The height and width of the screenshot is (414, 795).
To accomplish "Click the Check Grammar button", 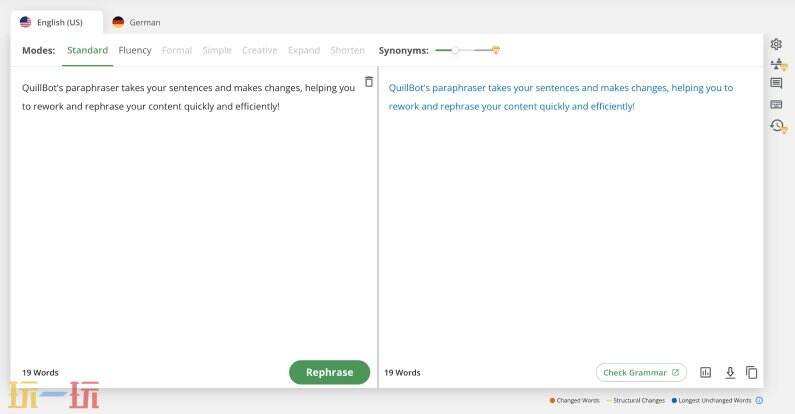I will pyautogui.click(x=641, y=372).
